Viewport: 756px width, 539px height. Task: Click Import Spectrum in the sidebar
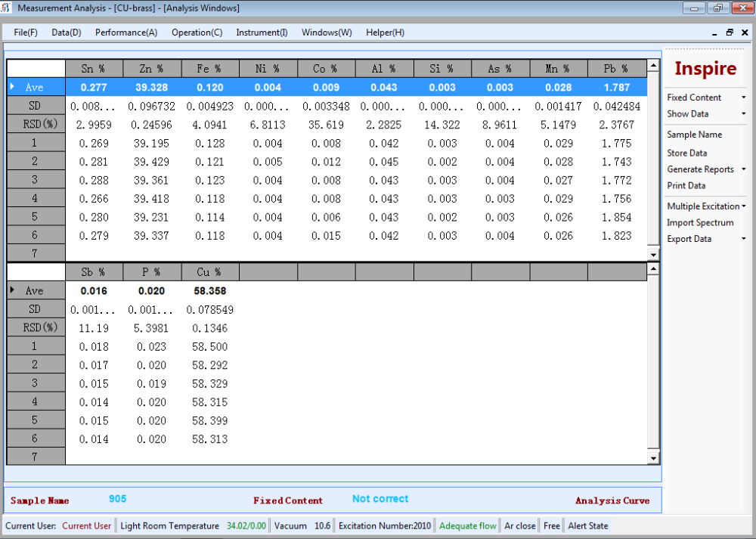(x=700, y=223)
